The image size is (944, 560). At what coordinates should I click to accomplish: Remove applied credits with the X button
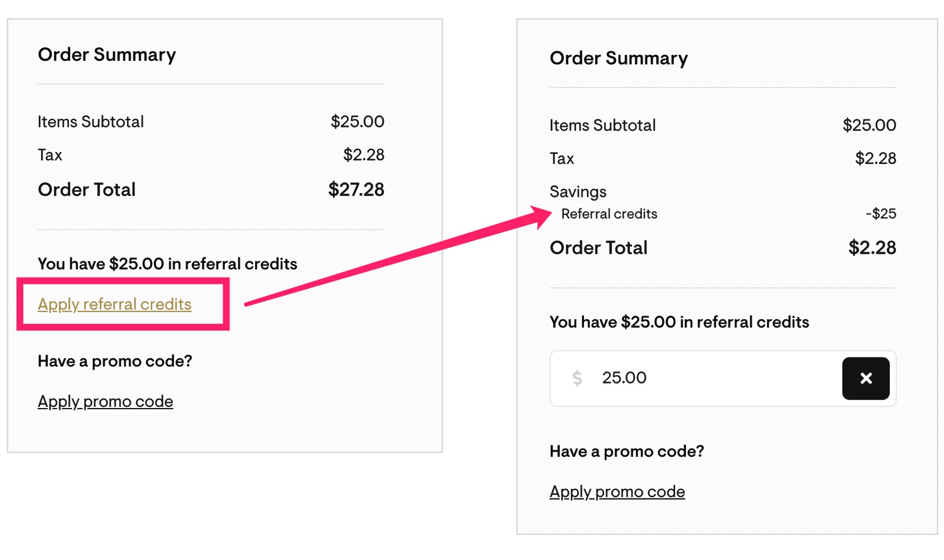point(865,378)
